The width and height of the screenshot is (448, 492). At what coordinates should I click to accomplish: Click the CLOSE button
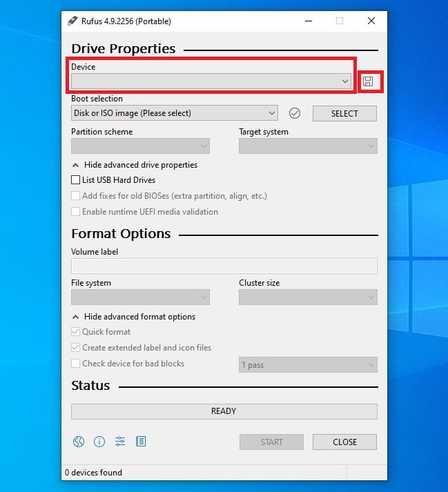point(344,442)
